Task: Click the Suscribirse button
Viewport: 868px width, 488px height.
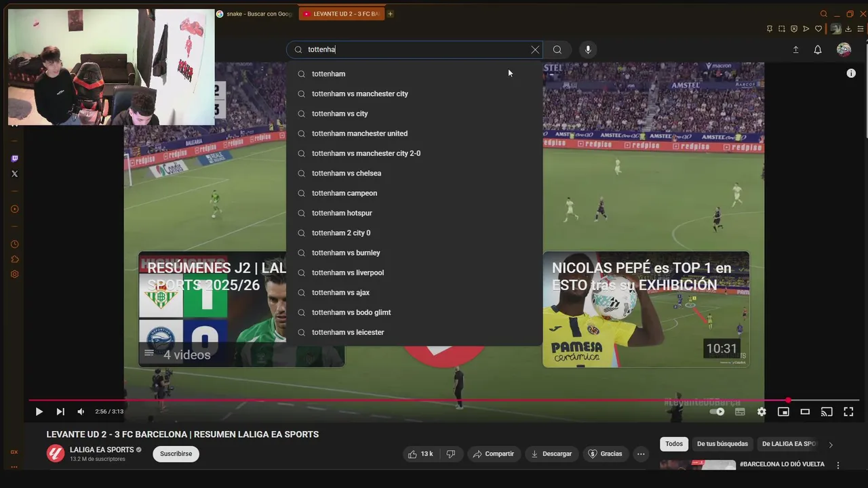Action: pos(176,454)
